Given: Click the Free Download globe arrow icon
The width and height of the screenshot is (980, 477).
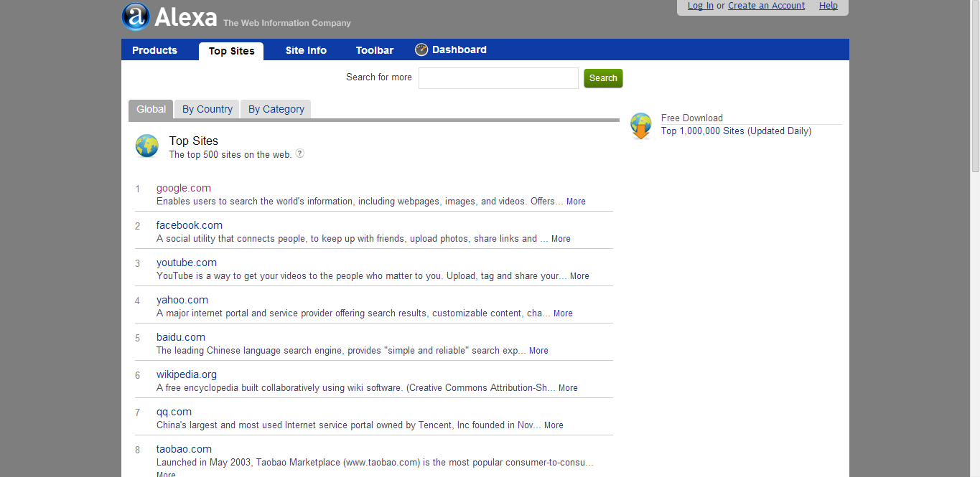Looking at the screenshot, I should (x=641, y=126).
